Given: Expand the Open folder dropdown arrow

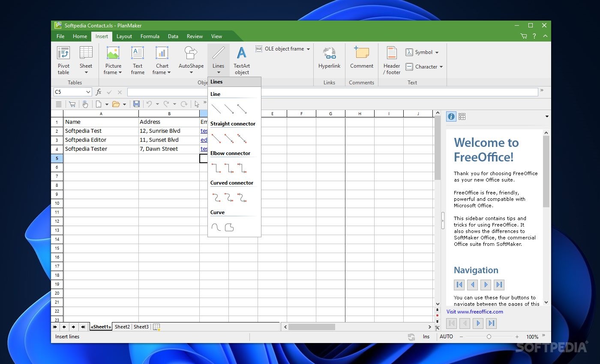Looking at the screenshot, I should point(124,104).
